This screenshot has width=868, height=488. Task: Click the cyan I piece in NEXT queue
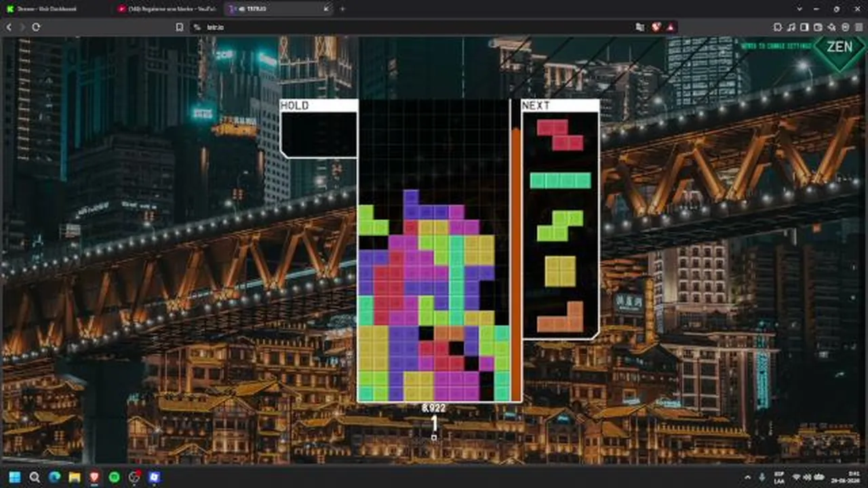560,180
